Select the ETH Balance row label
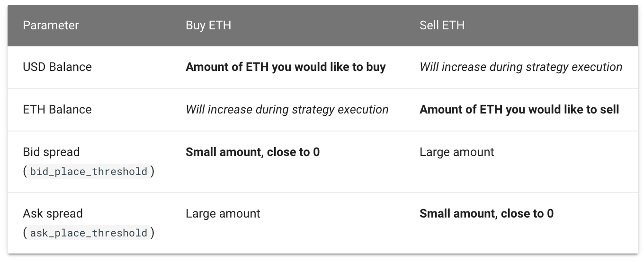The image size is (644, 262). (x=57, y=110)
